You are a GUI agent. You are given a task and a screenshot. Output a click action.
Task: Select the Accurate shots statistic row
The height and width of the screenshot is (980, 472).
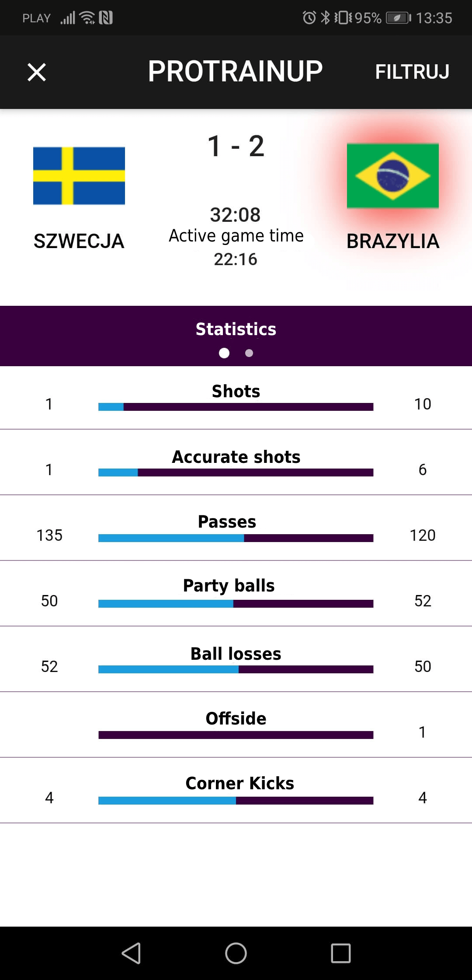(236, 462)
